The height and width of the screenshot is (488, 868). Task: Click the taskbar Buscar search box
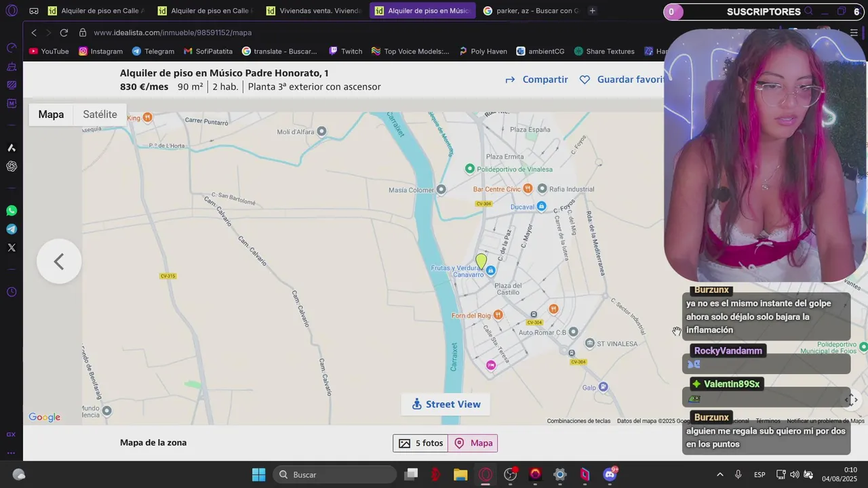[x=335, y=474]
